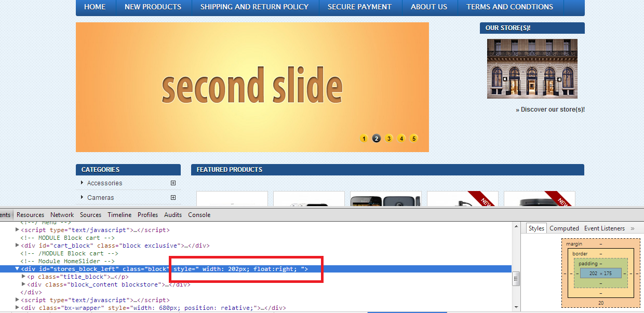Viewport: 644px width, 313px height.
Task: Expand Accessories subcategories with plus icon
Action: tap(173, 183)
